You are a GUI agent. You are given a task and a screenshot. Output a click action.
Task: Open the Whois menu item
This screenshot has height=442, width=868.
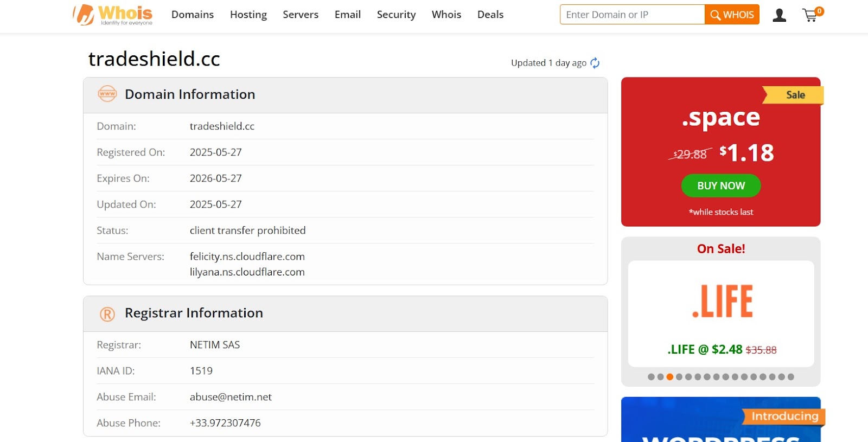(x=446, y=15)
